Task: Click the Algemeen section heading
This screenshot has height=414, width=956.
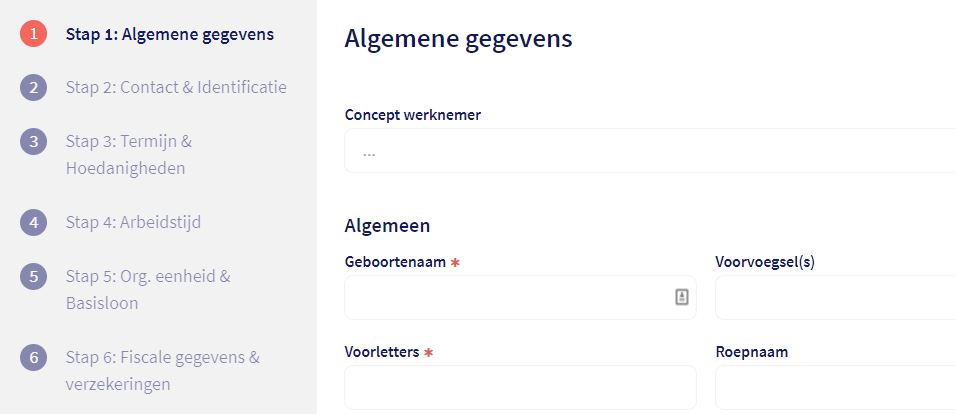Action: pyautogui.click(x=387, y=226)
